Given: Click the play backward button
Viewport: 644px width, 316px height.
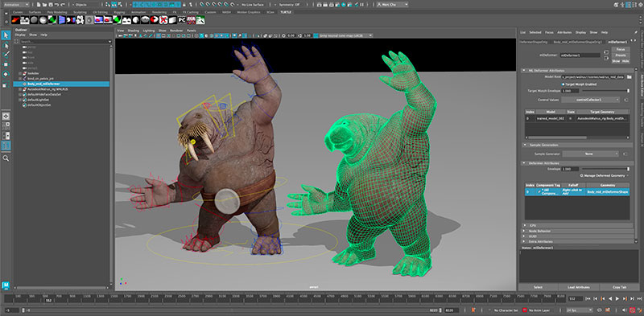Looking at the screenshot, I should click(x=610, y=299).
